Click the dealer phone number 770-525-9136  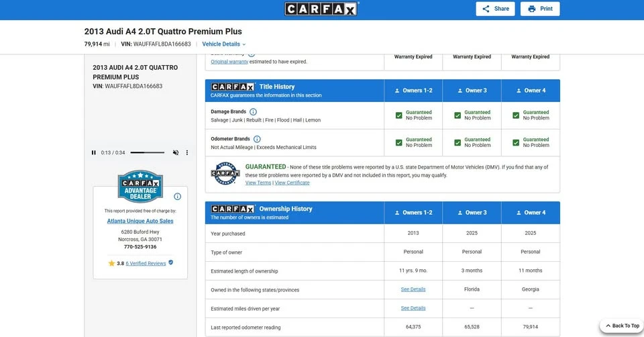140,247
